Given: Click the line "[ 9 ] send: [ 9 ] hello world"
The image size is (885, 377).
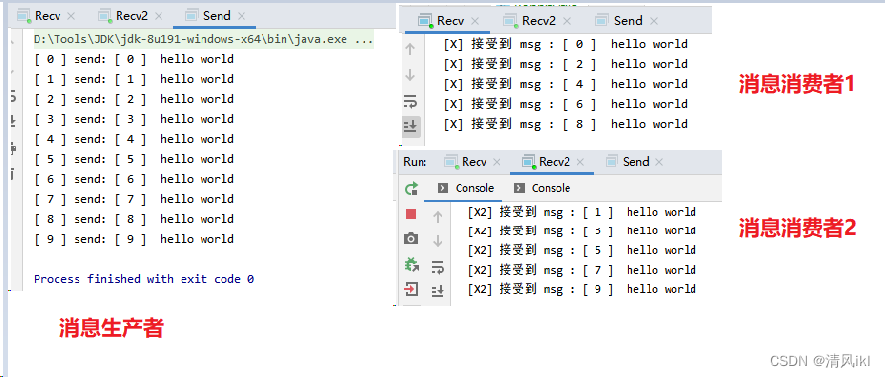Looking at the screenshot, I should (x=134, y=239).
